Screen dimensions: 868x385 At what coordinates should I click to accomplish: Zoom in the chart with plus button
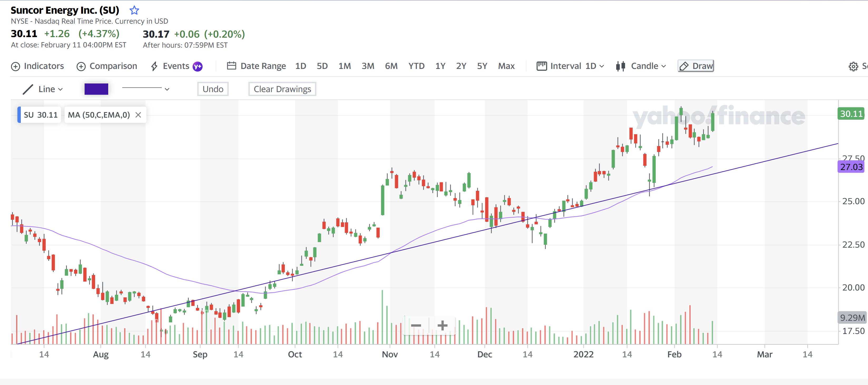pyautogui.click(x=442, y=326)
